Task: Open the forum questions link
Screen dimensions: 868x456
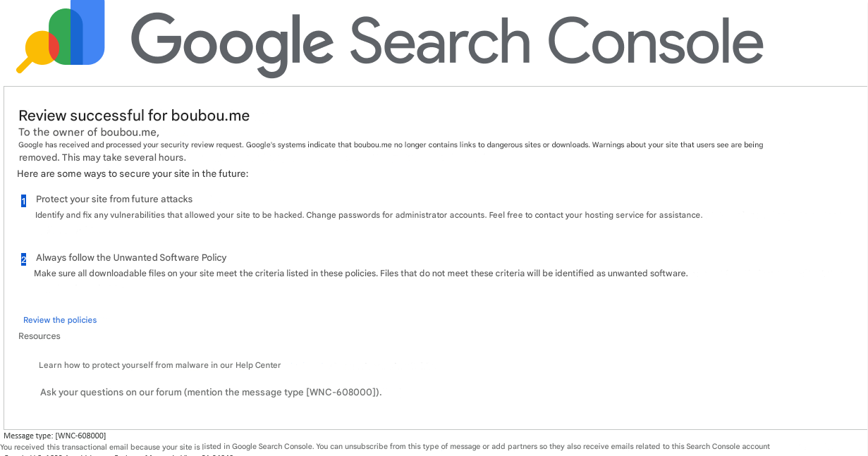Action: pos(211,392)
